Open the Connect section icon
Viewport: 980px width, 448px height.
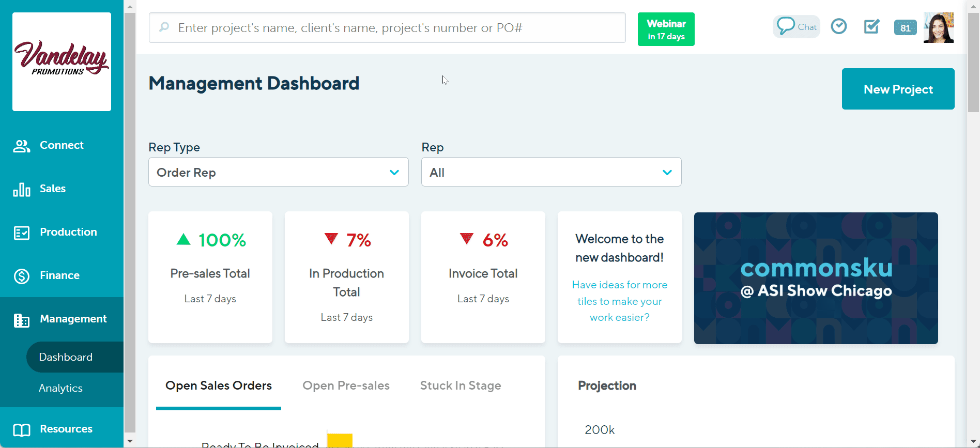coord(22,146)
